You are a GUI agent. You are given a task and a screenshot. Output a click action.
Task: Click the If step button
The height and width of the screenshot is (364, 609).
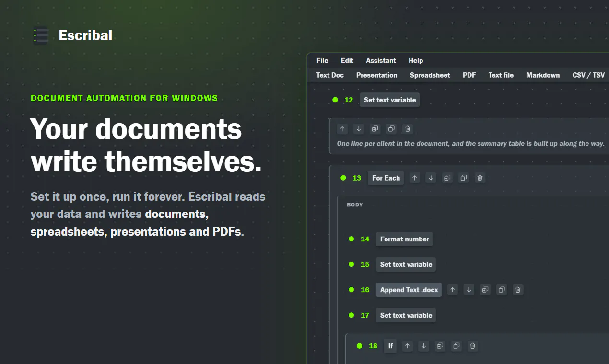click(390, 346)
